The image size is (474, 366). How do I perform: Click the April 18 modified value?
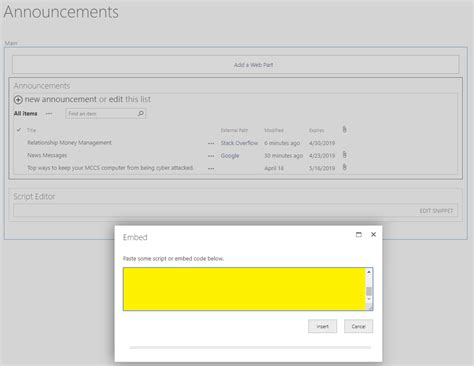(274, 168)
